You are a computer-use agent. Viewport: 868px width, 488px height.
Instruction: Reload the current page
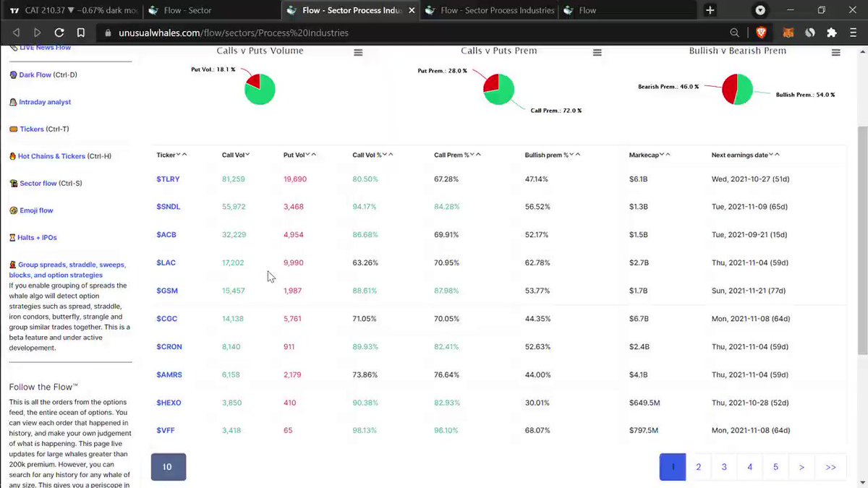pyautogui.click(x=59, y=33)
